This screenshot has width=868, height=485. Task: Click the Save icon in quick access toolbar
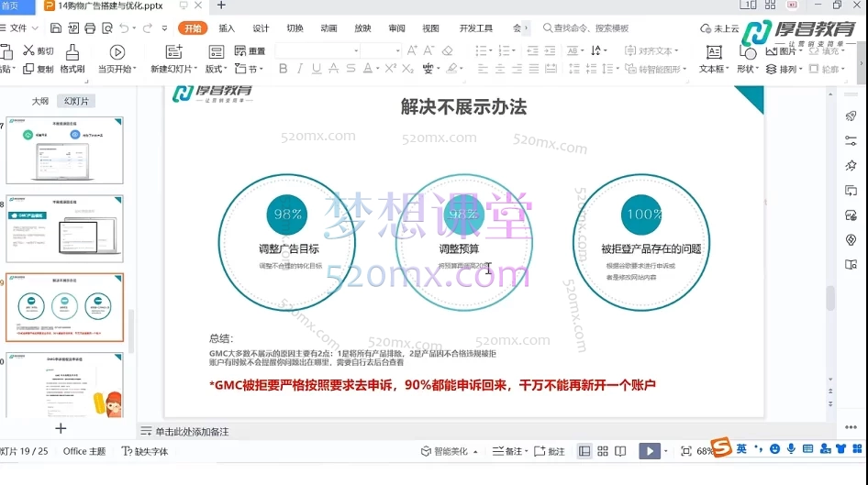[56, 28]
